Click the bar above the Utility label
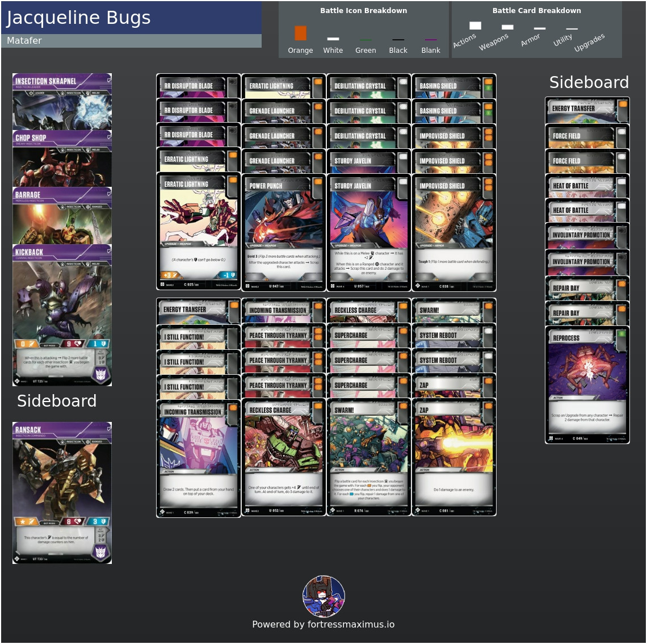Screen dimensions: 647x644 (x=572, y=29)
